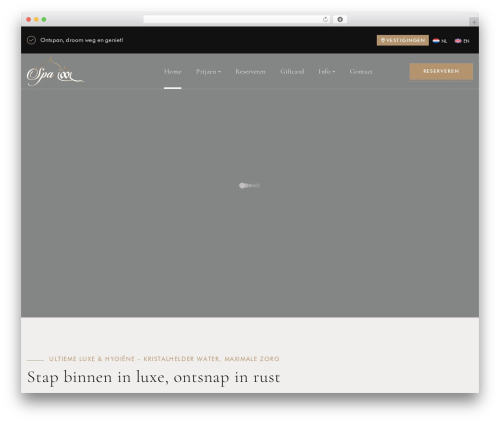Open the Vestigingen locations button

[x=403, y=40]
